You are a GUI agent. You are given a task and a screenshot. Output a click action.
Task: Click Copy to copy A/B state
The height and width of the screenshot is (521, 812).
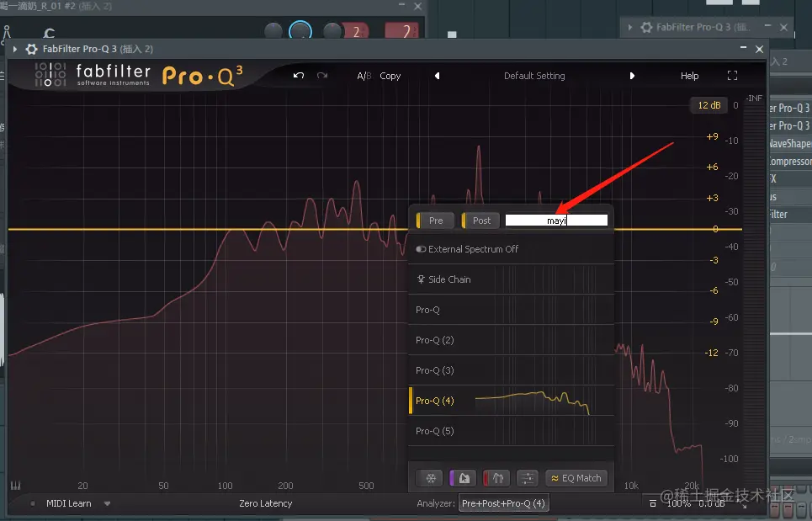390,76
